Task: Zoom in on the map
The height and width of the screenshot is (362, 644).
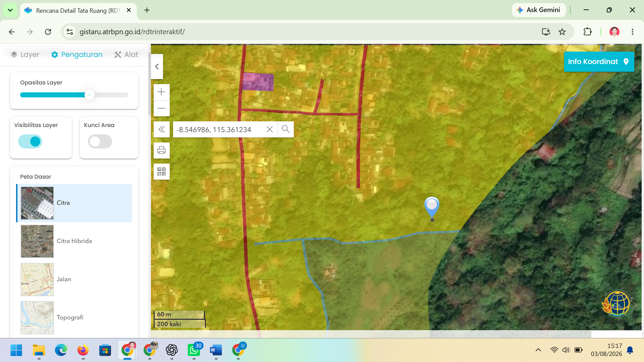Action: (161, 92)
